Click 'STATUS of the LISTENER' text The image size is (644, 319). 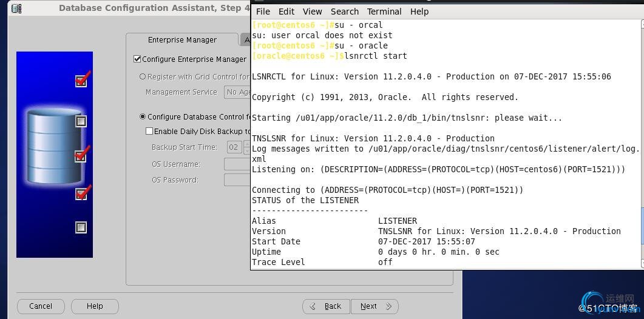pyautogui.click(x=305, y=200)
